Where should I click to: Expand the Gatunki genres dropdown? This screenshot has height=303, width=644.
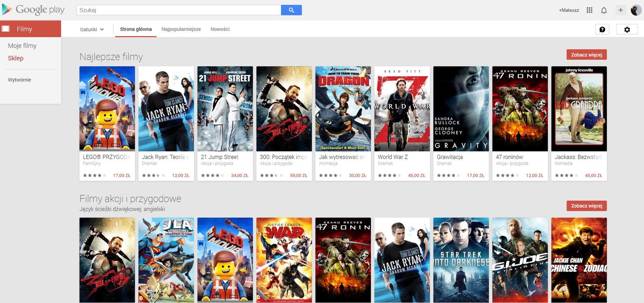tap(92, 30)
